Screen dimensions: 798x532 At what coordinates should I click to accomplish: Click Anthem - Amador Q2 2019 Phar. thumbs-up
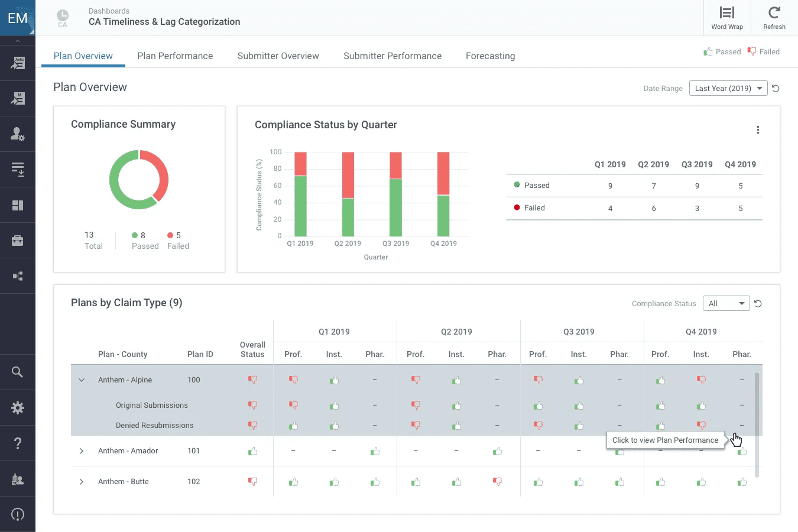(497, 451)
